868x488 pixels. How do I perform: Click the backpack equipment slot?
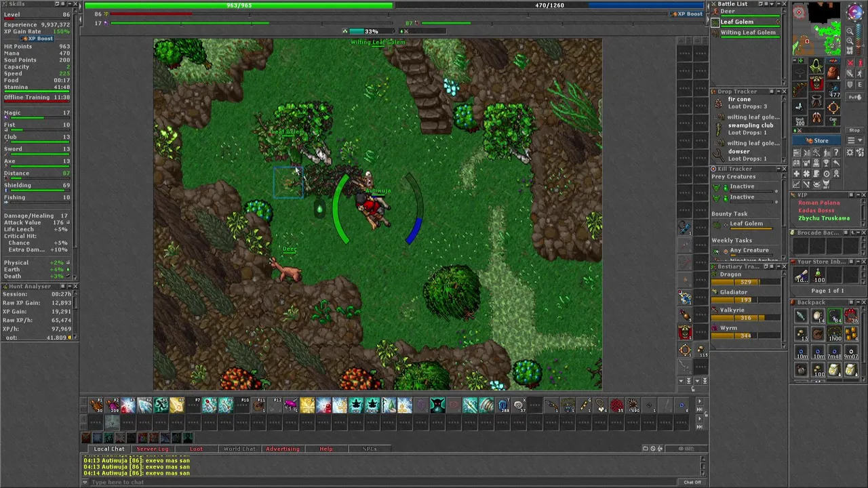(833, 73)
